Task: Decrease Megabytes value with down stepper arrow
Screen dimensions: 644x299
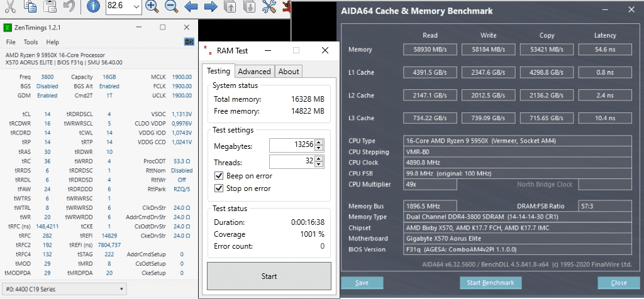Action: [x=320, y=148]
